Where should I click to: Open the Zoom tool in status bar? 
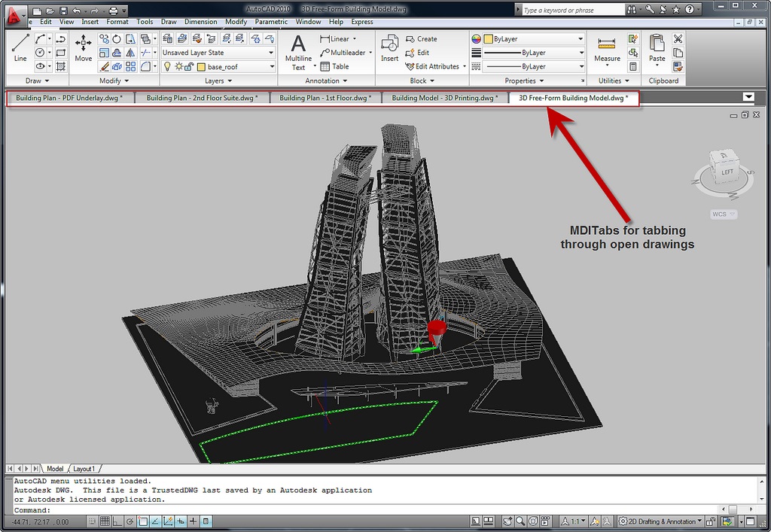pyautogui.click(x=520, y=521)
